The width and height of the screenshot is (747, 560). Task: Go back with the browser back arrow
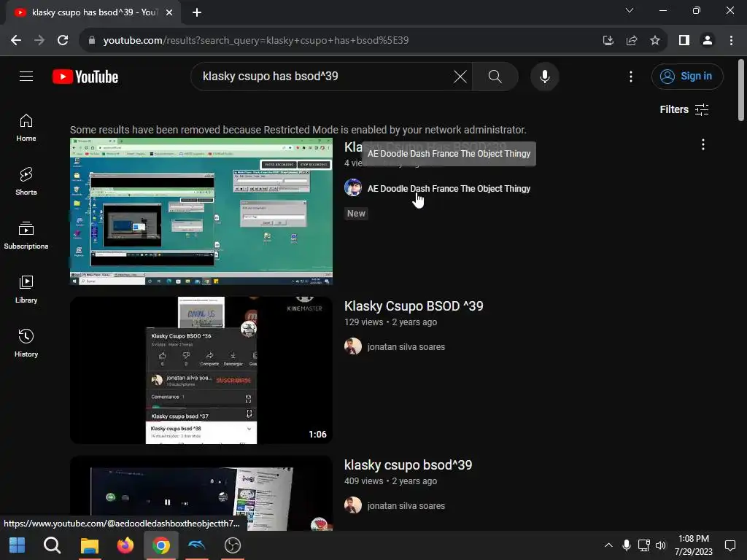point(16,40)
